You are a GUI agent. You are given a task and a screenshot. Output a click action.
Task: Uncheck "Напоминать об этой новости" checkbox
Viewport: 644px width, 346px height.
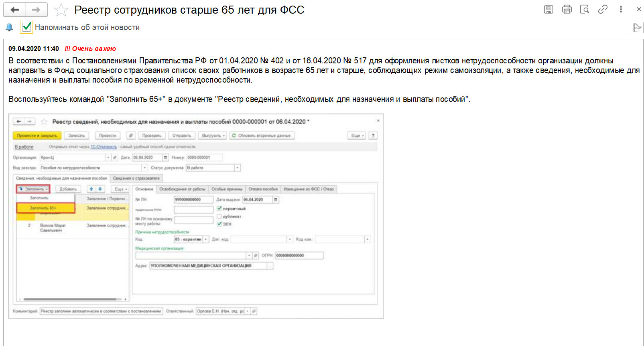(26, 27)
